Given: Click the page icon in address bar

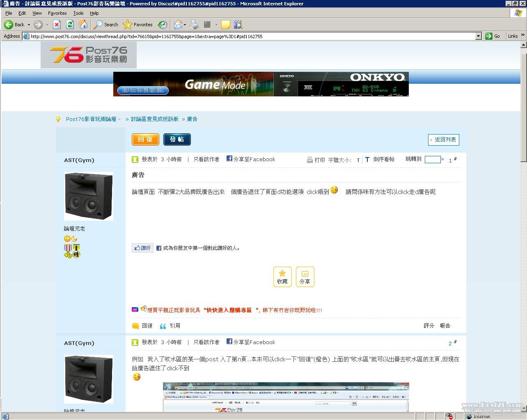Looking at the screenshot, I should (26, 36).
